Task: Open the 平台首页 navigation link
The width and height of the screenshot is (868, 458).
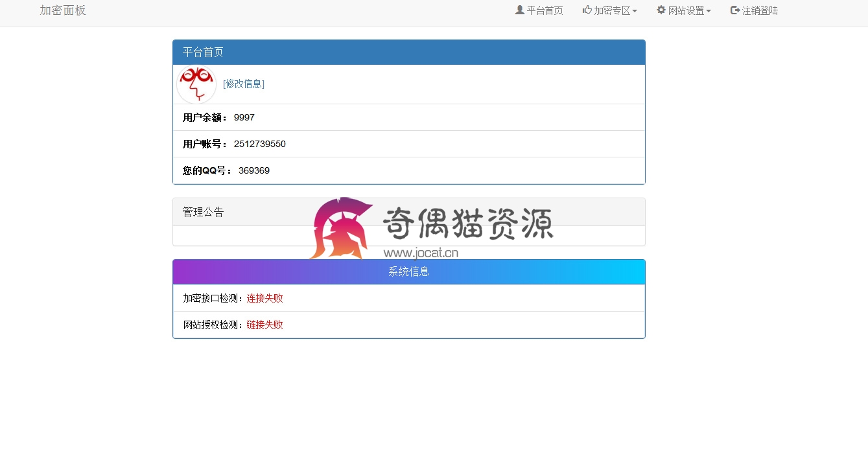Action: point(539,10)
